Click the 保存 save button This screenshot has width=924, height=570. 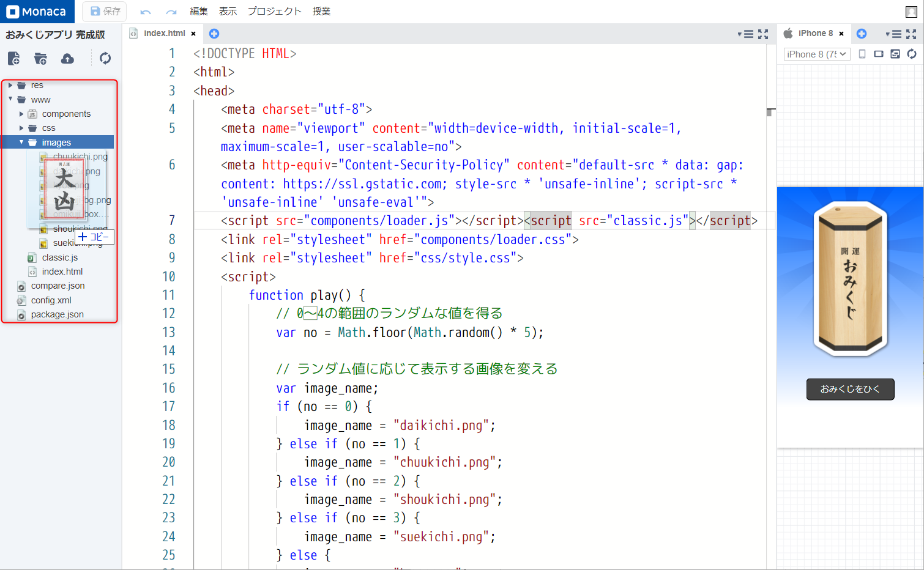103,11
